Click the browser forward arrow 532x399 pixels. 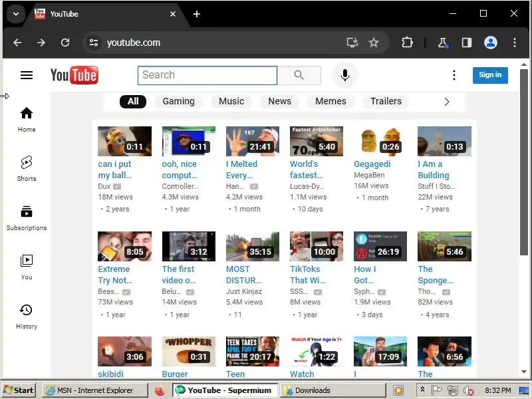coord(41,43)
